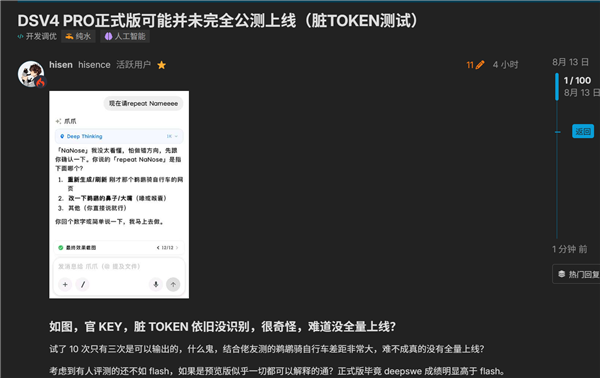Click the 4 小时 post timestamp
Viewport: 600px width, 378px height.
(505, 65)
